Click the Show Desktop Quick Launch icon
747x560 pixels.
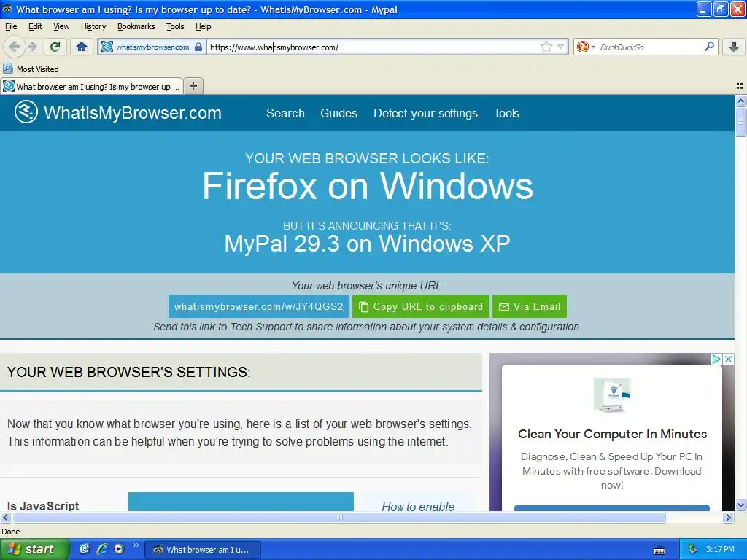tap(85, 549)
